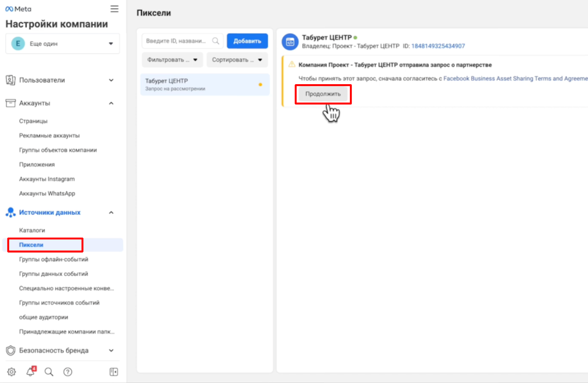Click the Владелец: Проект - Табурет ЦЕНТР text
Screen dimensions: 588x383
351,46
